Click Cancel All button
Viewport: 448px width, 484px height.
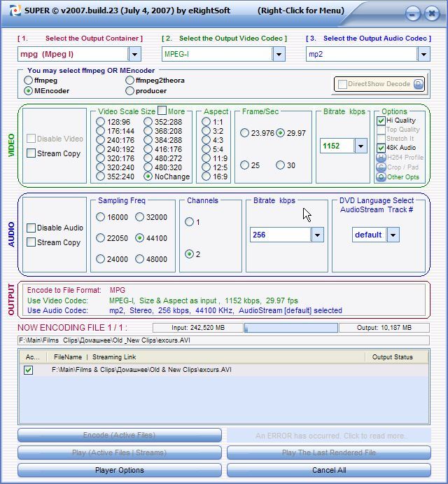(328, 470)
